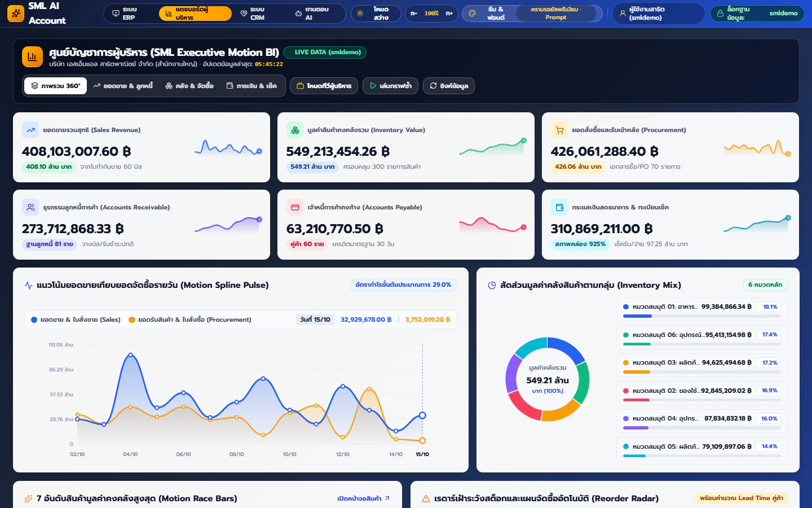Click the 100% font scale value
812x508 pixels.
tap(431, 13)
